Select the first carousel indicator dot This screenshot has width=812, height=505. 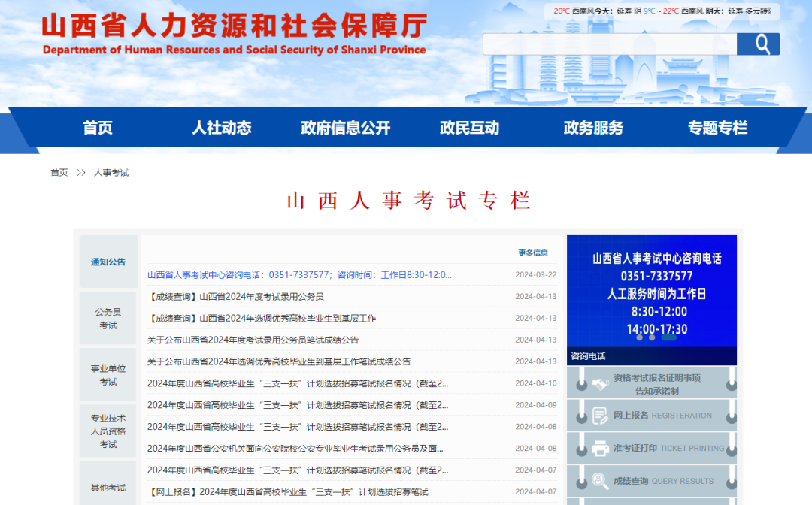coord(640,337)
